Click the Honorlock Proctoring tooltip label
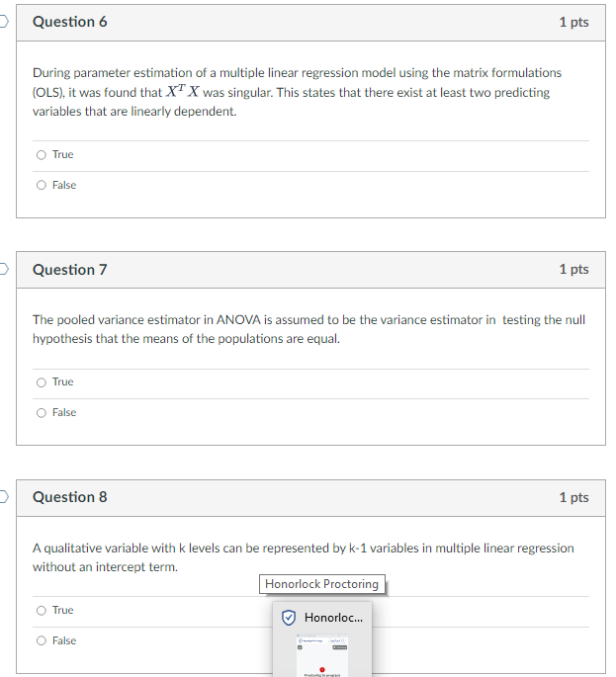This screenshot has height=677, width=616. tap(321, 584)
